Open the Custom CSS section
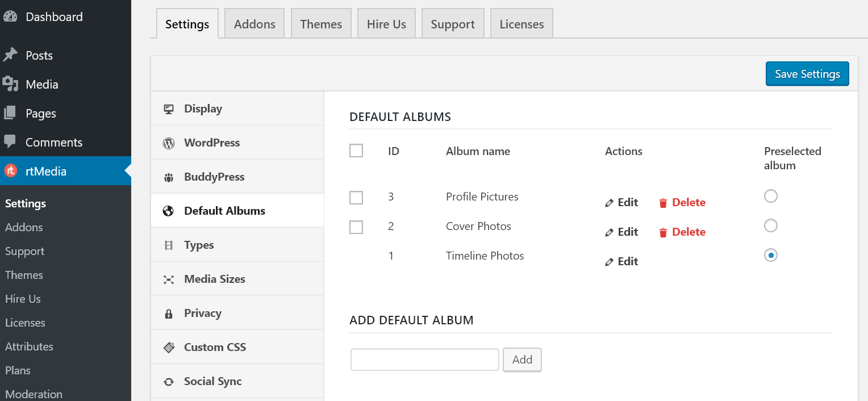Viewport: 868px width, 401px height. pos(215,346)
